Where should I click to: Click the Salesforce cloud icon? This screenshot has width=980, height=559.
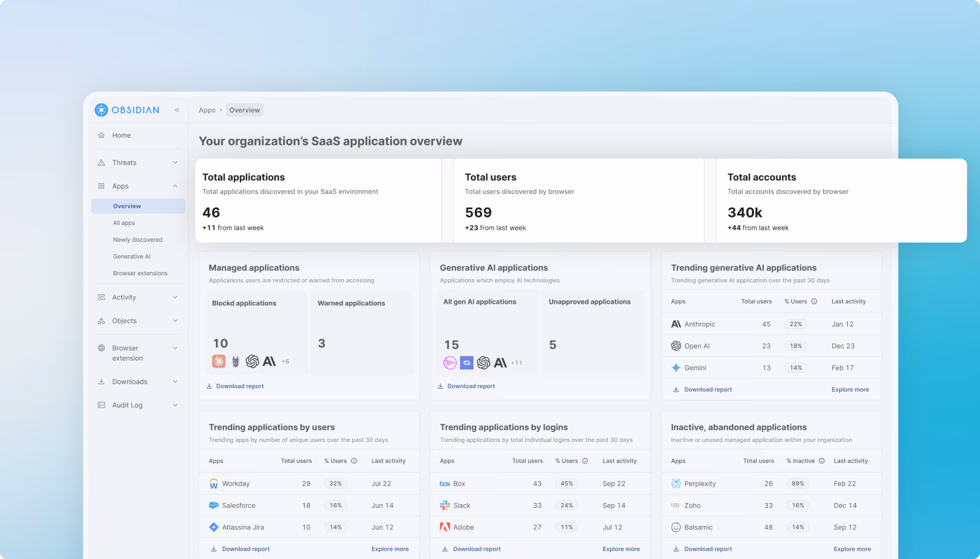tap(214, 505)
